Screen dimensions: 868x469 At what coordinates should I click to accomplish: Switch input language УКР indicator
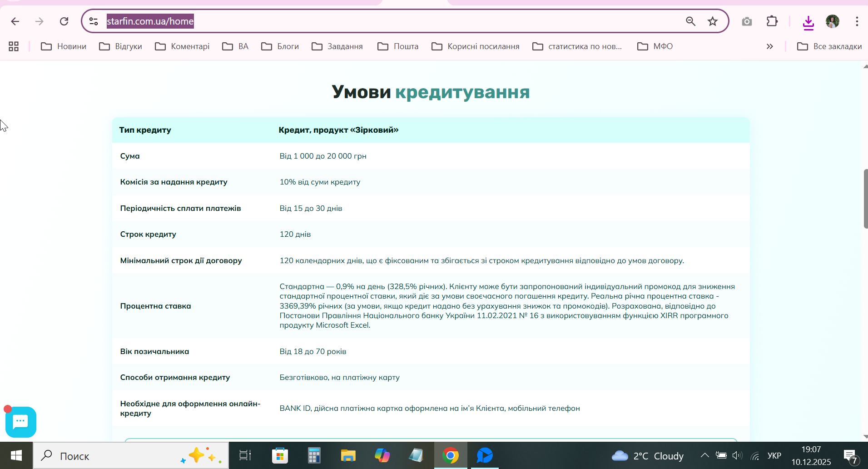tap(774, 456)
